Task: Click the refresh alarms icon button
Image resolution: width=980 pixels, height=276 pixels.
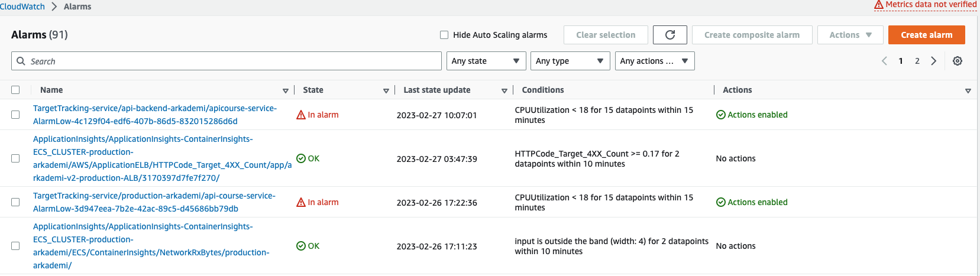Action: coord(669,35)
